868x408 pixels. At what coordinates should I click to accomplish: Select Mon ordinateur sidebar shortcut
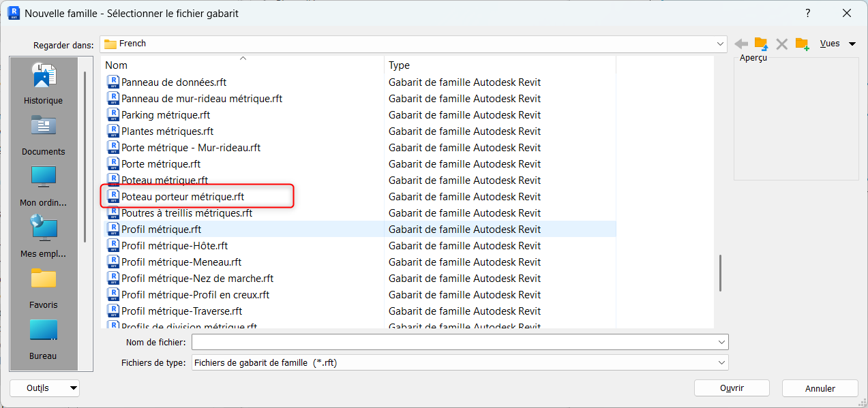[x=43, y=185]
